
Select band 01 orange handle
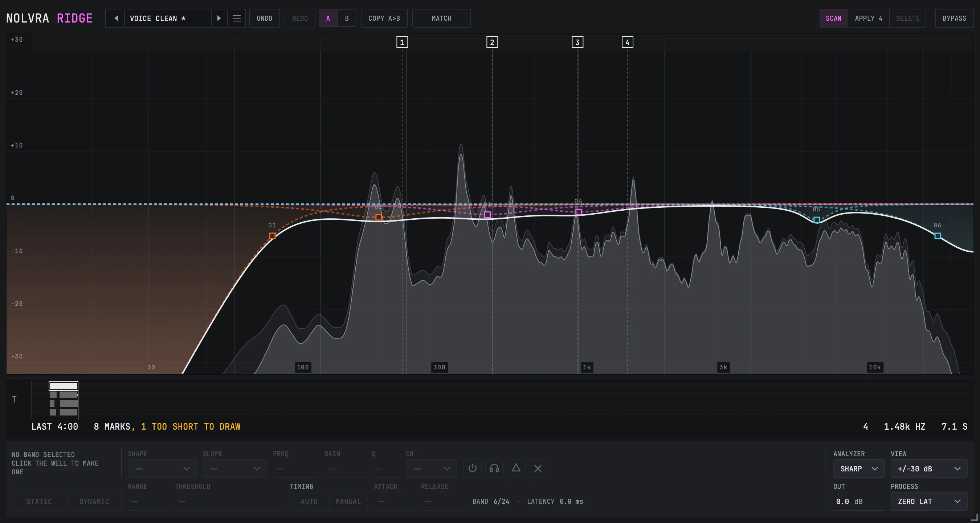click(x=272, y=236)
